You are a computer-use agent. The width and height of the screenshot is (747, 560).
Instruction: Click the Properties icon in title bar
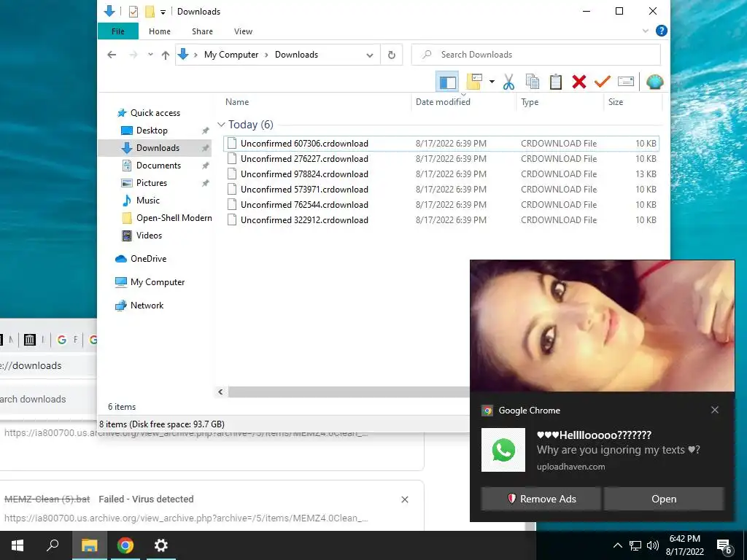(x=133, y=12)
